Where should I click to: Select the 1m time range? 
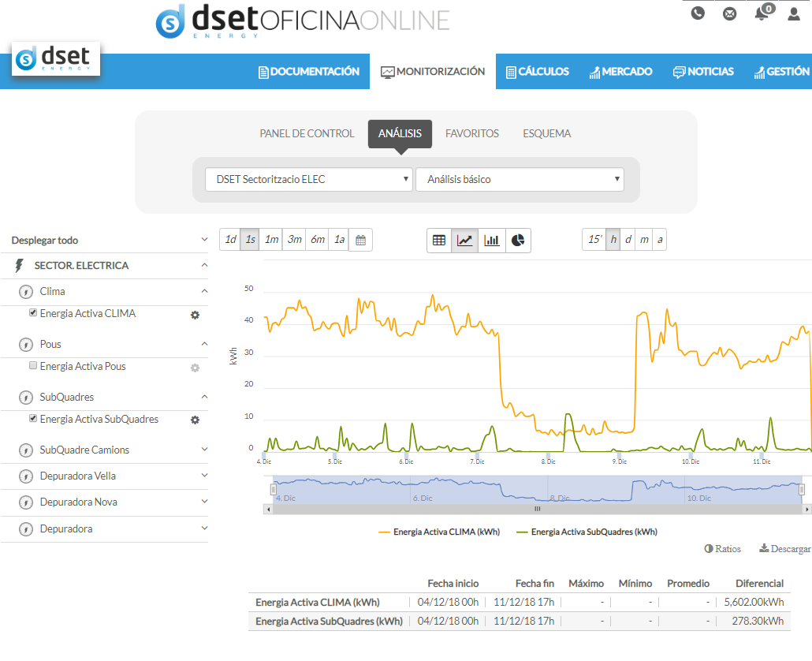point(271,239)
